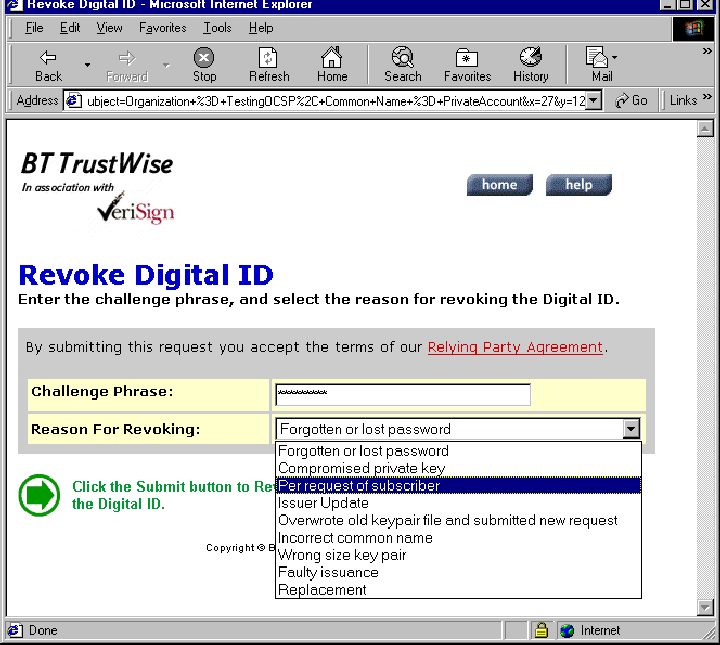The width and height of the screenshot is (720, 645).
Task: Click the Reason For Revoking label
Action: (x=115, y=429)
